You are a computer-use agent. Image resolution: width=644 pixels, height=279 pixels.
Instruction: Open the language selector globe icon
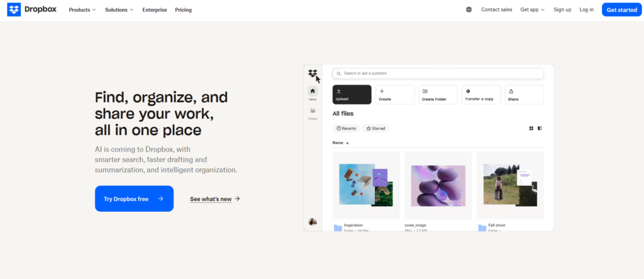[469, 9]
